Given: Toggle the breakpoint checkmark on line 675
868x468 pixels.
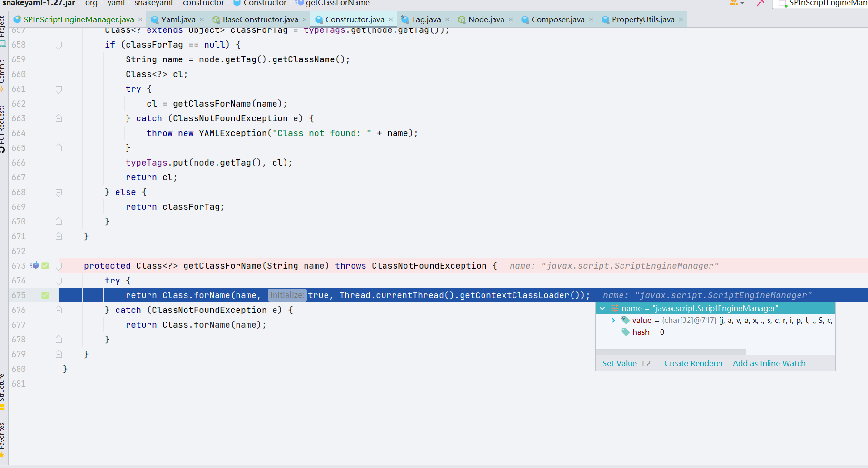Looking at the screenshot, I should tap(45, 295).
